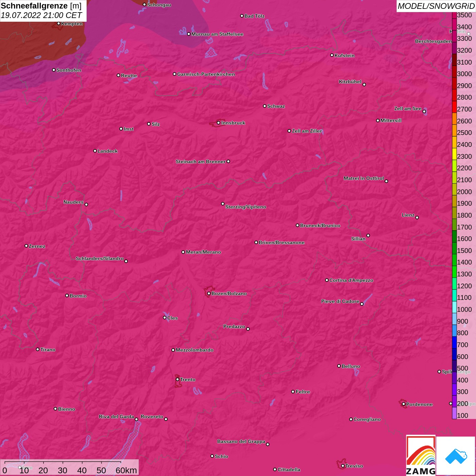Select the Landeck location marker

(x=95, y=151)
